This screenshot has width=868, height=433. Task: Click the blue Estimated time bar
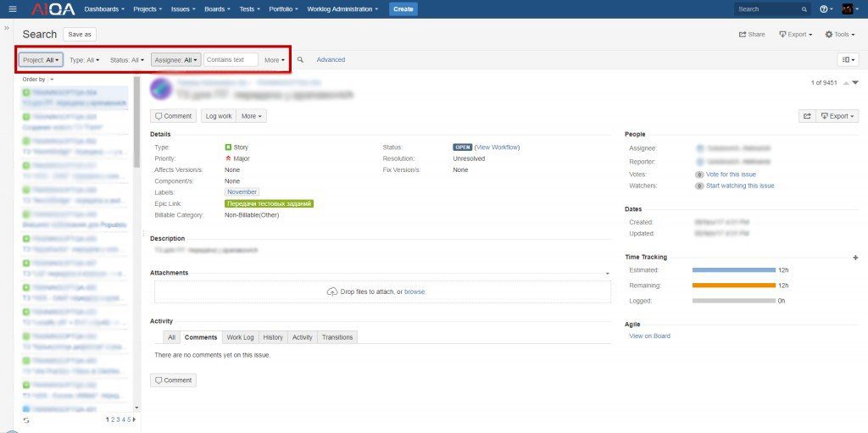click(x=734, y=270)
